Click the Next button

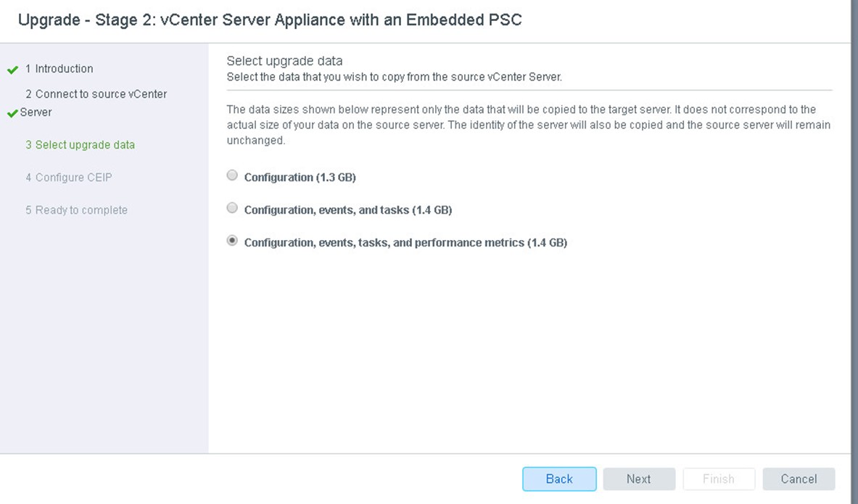point(639,479)
